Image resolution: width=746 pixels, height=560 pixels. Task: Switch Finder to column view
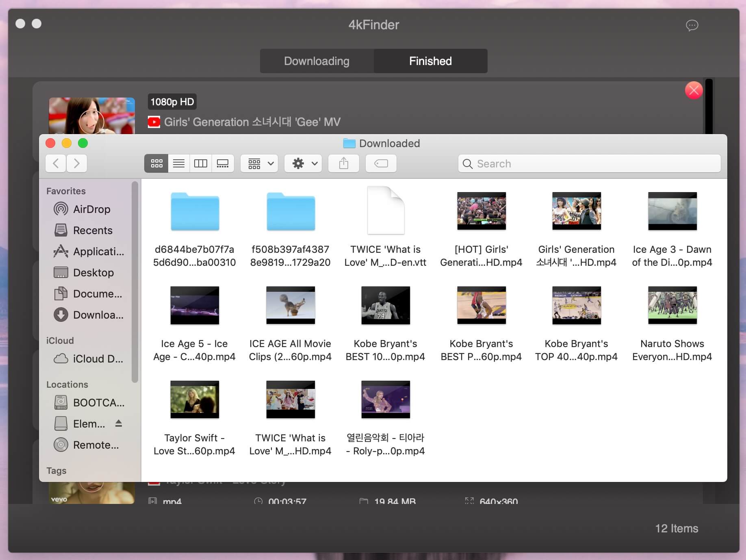point(200,163)
